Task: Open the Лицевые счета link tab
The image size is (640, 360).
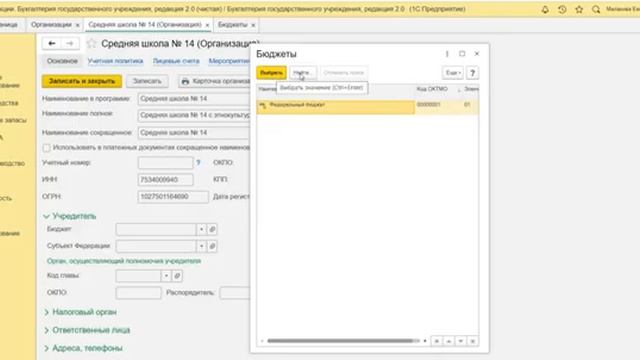Action: point(176,61)
